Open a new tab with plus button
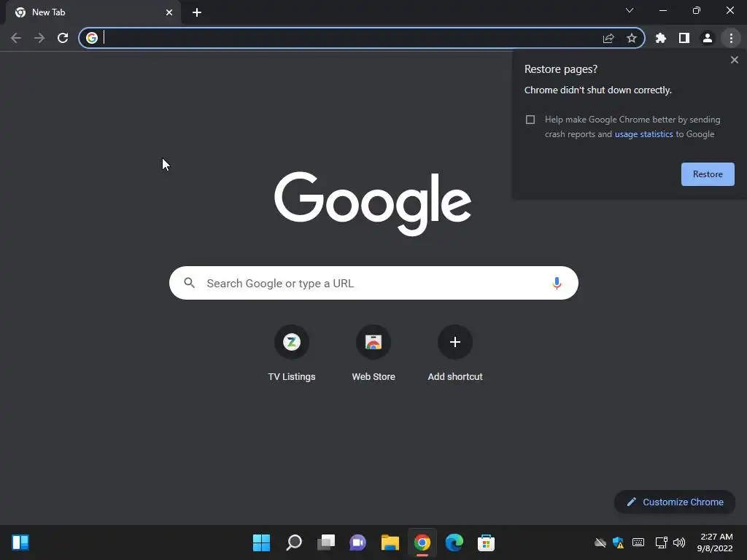The height and width of the screenshot is (560, 747). click(197, 12)
